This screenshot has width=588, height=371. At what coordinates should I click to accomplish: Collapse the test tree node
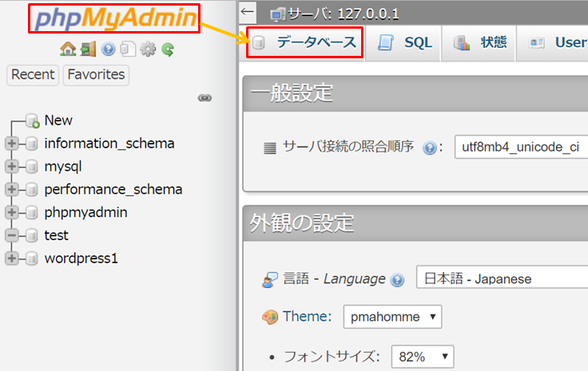pos(12,235)
